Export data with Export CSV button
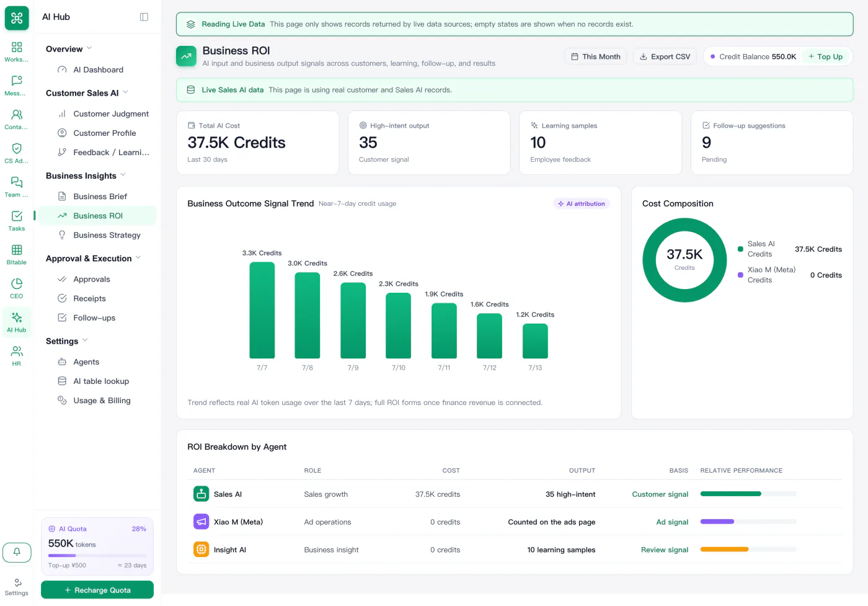Screen dimensions: 868x606 665,56
